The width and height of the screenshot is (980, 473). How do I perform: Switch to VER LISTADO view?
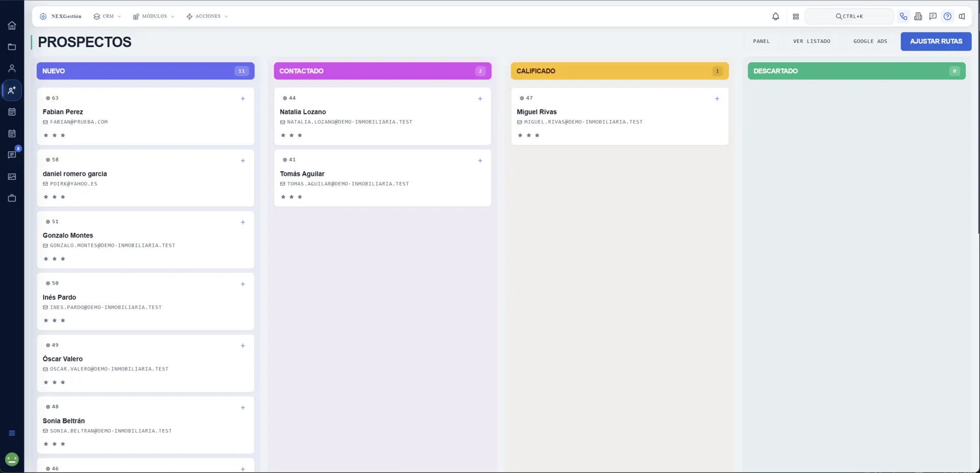[812, 41]
